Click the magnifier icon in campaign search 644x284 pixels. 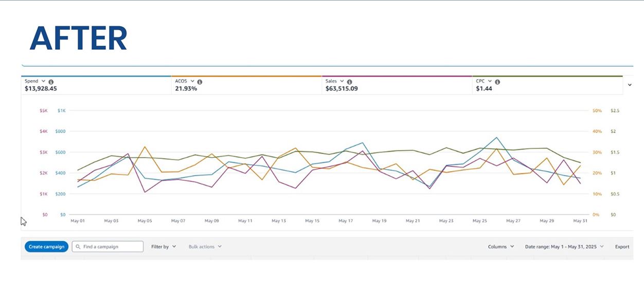pos(78,247)
